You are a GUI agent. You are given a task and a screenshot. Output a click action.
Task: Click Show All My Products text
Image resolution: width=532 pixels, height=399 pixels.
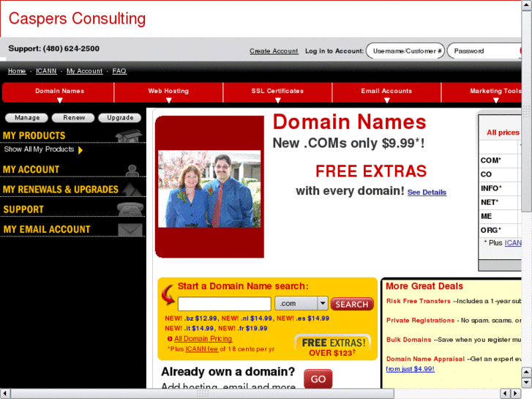(39, 149)
